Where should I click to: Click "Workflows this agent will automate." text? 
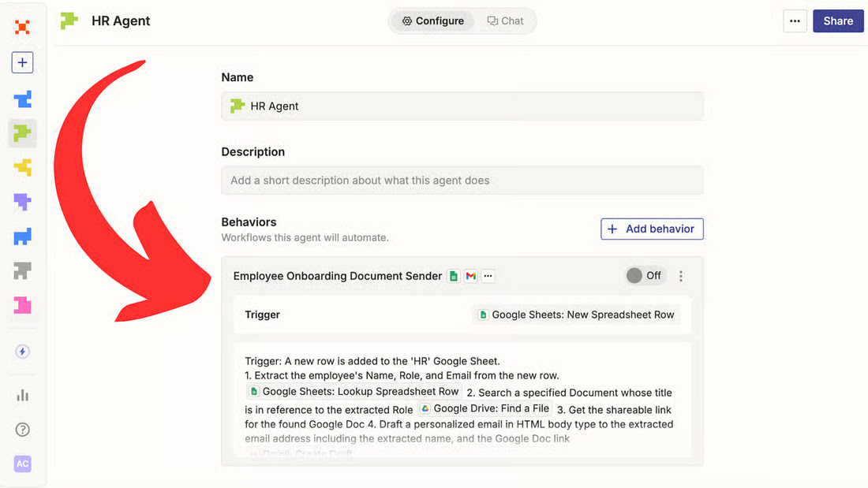(305, 238)
